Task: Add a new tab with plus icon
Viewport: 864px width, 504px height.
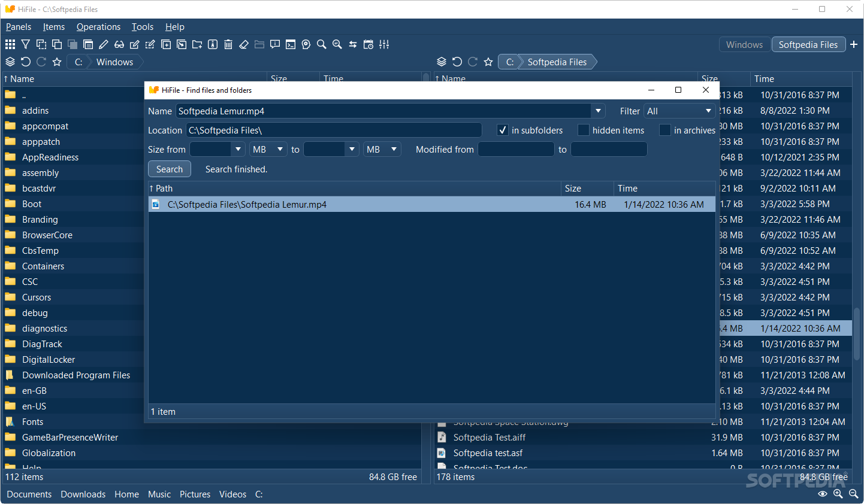Action: coord(854,44)
